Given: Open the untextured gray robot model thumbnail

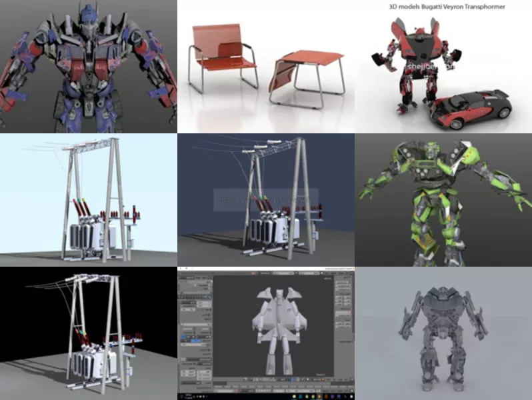Looking at the screenshot, I should pyautogui.click(x=443, y=333).
